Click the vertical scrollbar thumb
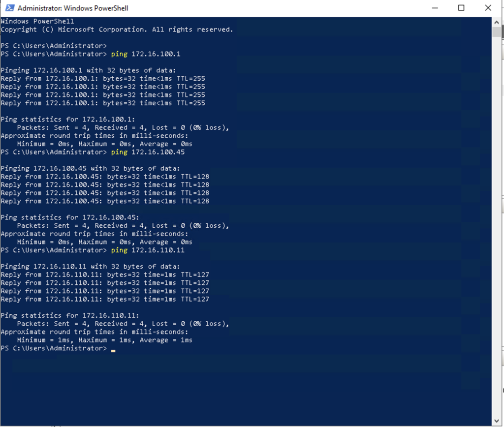 click(x=496, y=32)
